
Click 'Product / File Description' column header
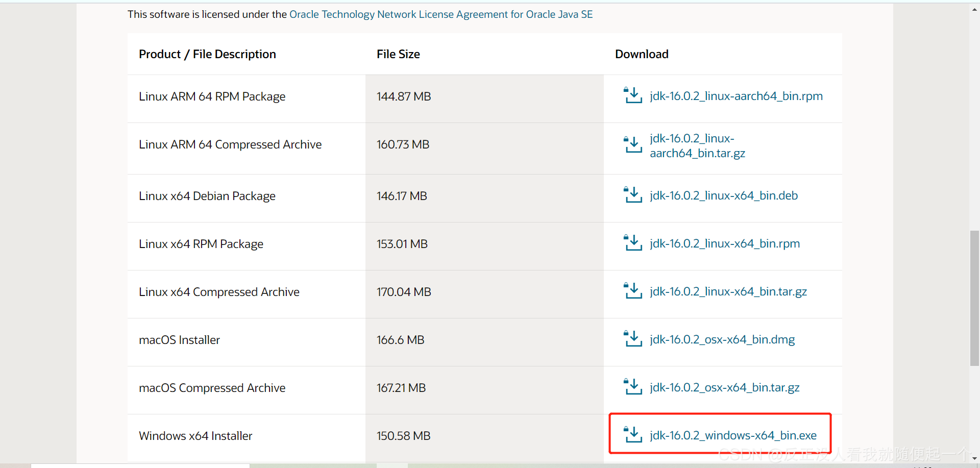click(207, 54)
